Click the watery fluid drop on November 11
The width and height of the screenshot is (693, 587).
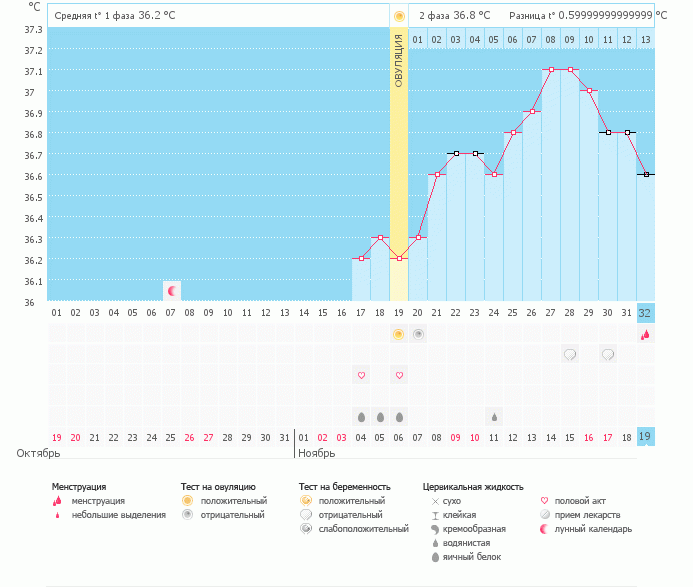coord(494,417)
